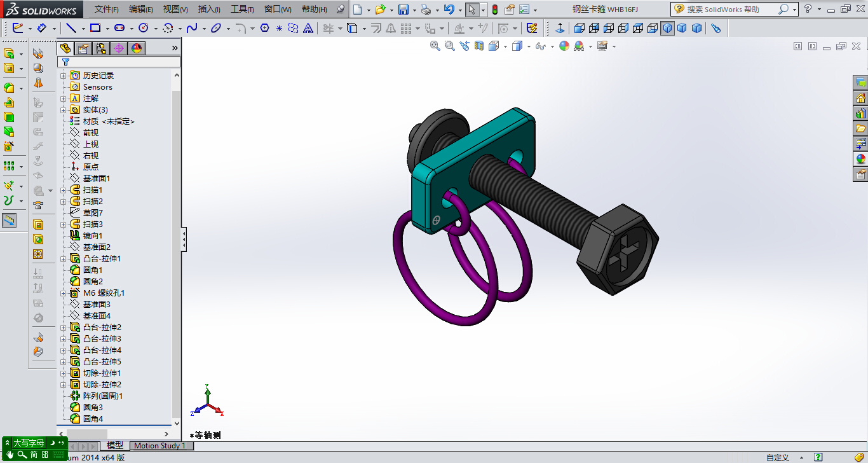Expand the 实体(3) tree node
This screenshot has height=463, width=868.
click(x=63, y=110)
